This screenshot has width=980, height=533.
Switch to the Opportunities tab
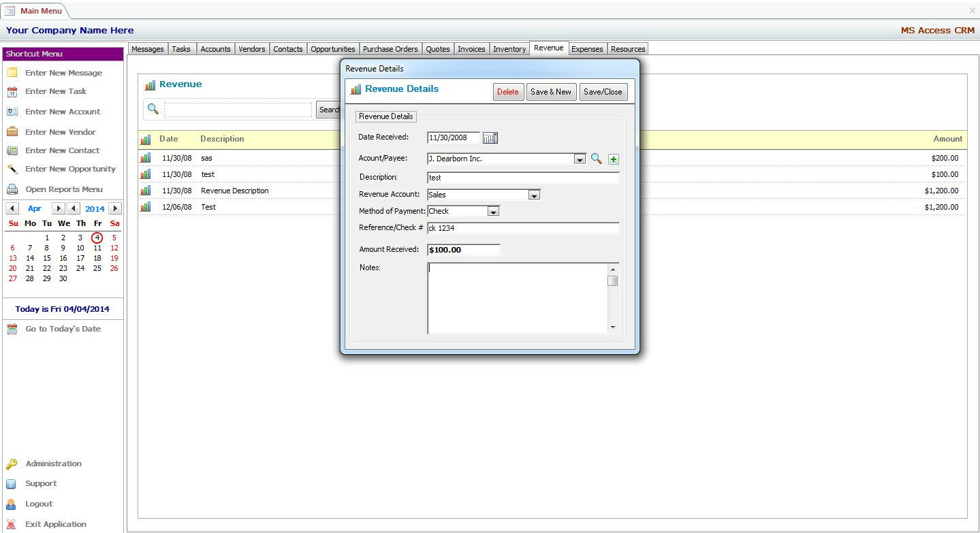click(x=333, y=49)
